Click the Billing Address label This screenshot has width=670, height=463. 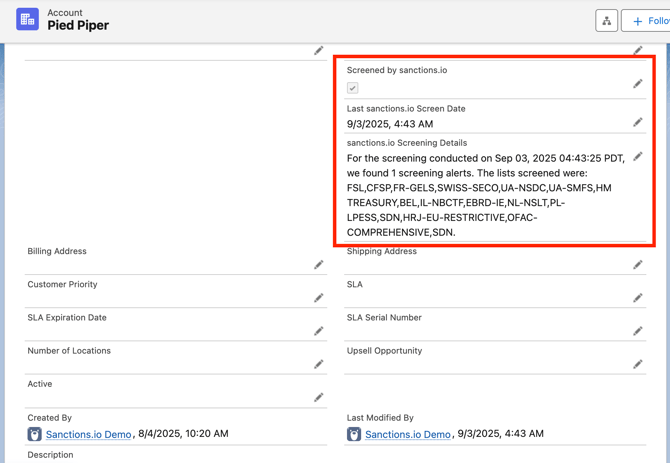tap(57, 251)
